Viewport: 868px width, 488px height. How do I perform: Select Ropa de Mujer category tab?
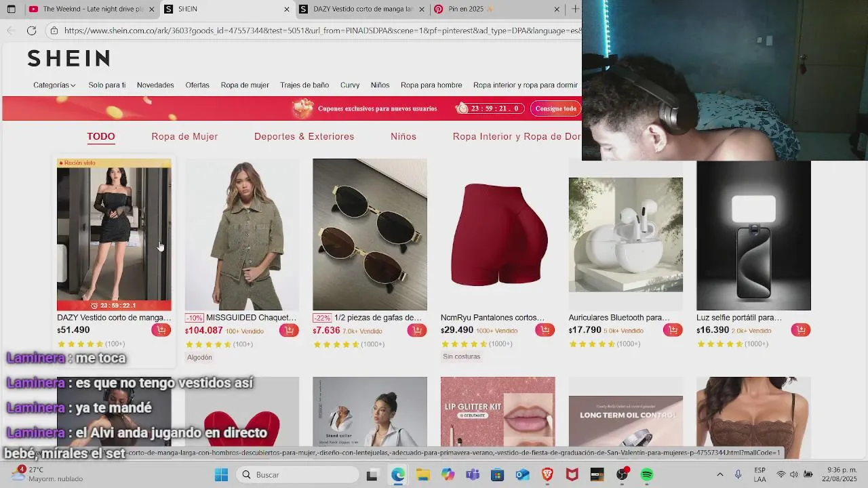[184, 136]
